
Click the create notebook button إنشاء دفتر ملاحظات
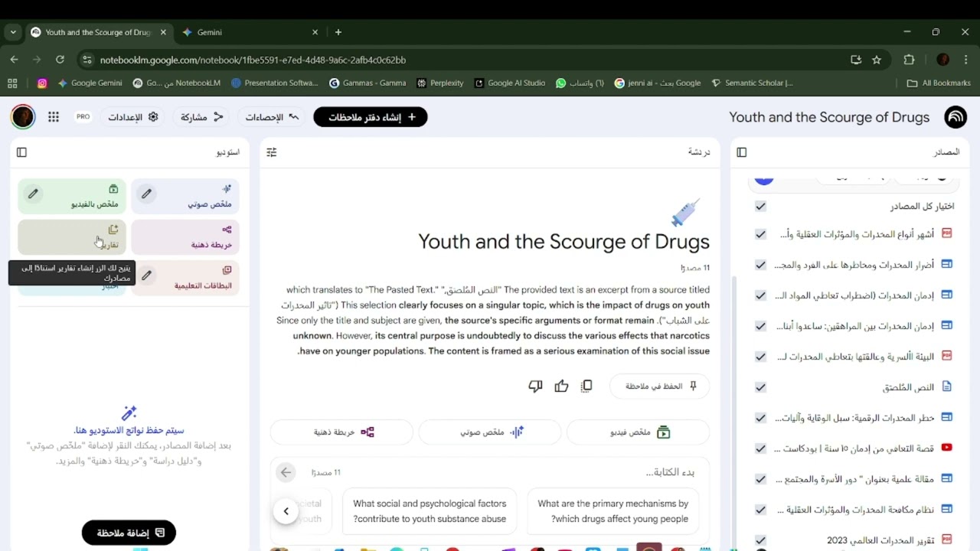click(x=371, y=117)
